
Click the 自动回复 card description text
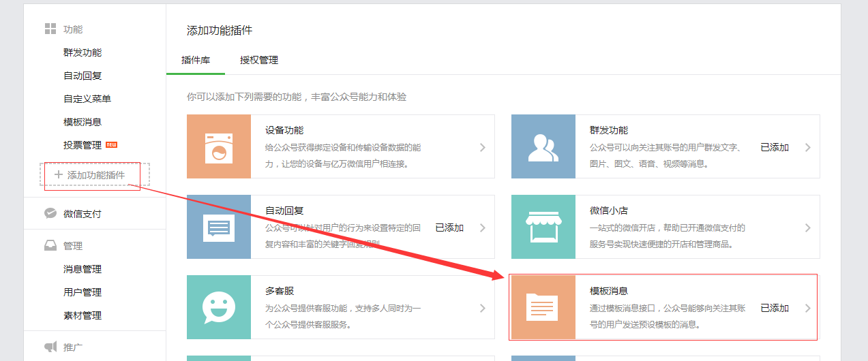pyautogui.click(x=343, y=236)
